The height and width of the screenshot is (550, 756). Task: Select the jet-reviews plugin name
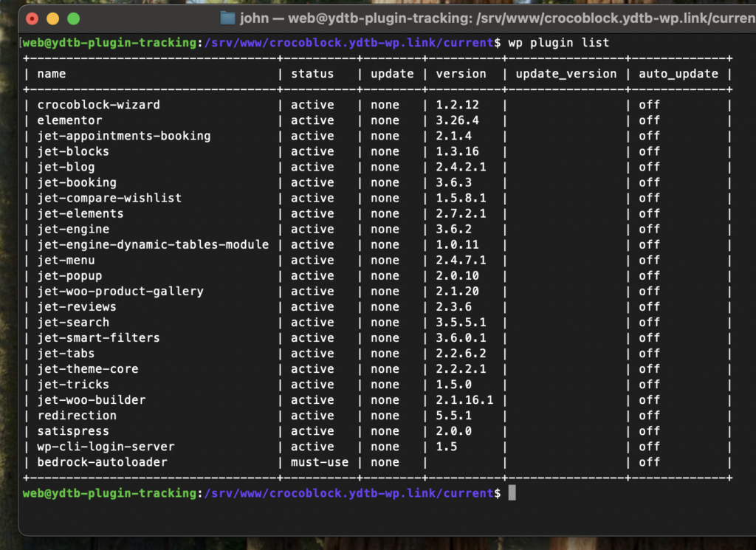[x=77, y=306]
